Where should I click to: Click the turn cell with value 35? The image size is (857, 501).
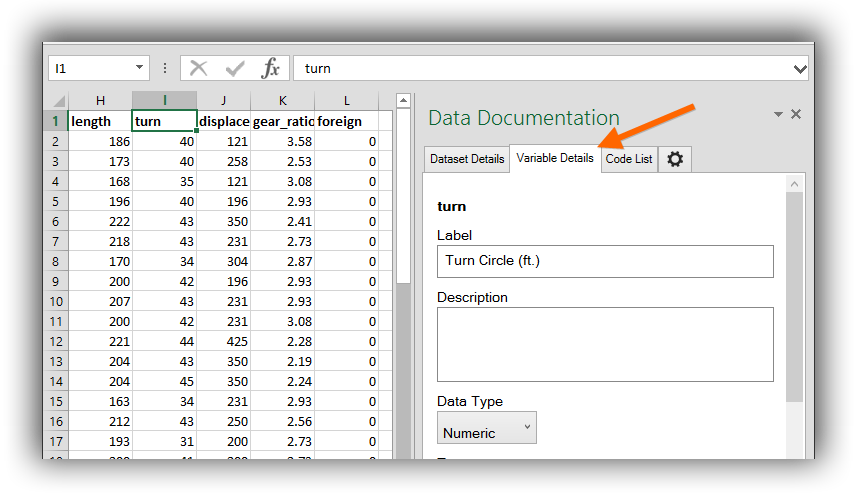click(165, 181)
